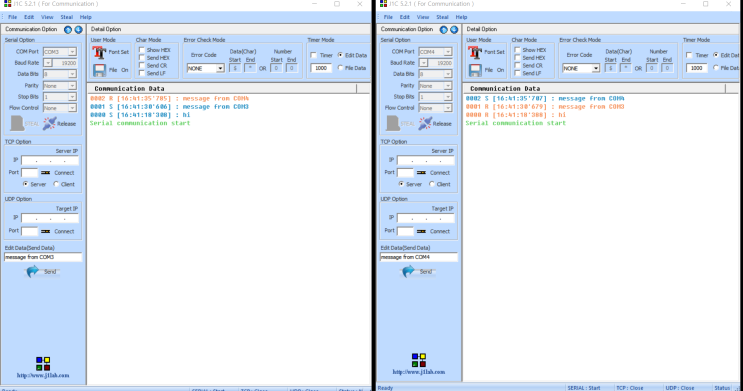Open Help menu in left window
Image resolution: width=743 pixels, height=391 pixels.
(x=86, y=17)
